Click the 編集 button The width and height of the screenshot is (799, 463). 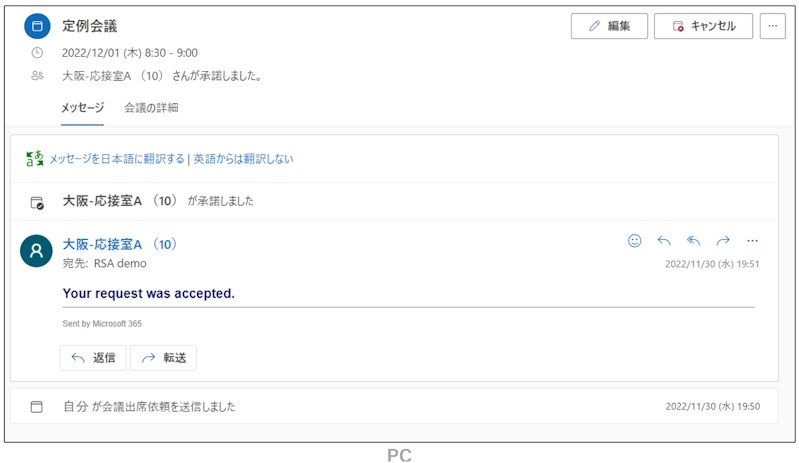coord(609,26)
